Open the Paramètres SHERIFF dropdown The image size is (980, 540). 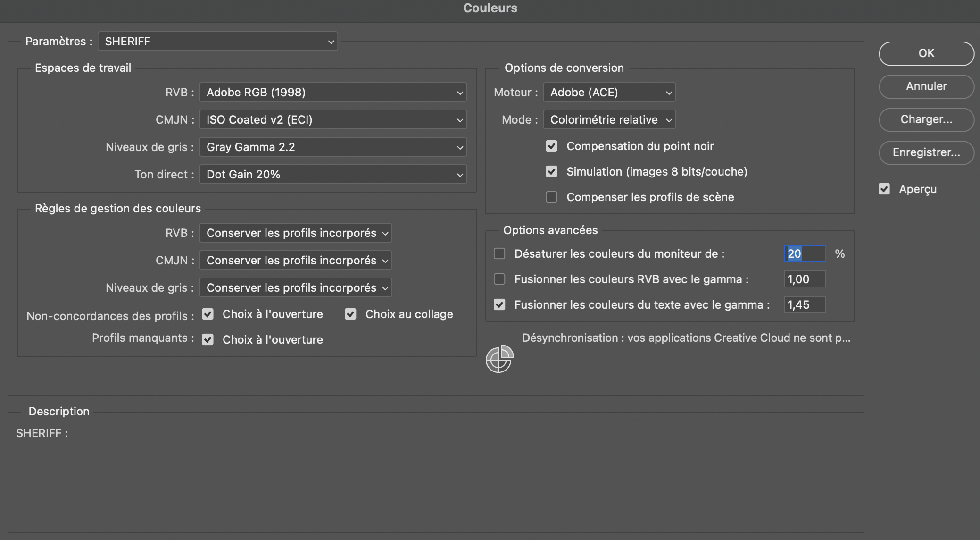(217, 41)
